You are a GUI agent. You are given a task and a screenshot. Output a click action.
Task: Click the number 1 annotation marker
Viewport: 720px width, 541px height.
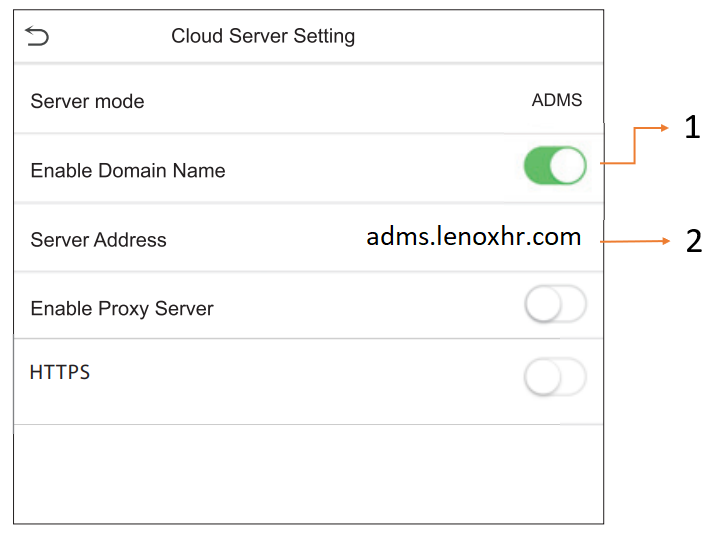coord(692,127)
